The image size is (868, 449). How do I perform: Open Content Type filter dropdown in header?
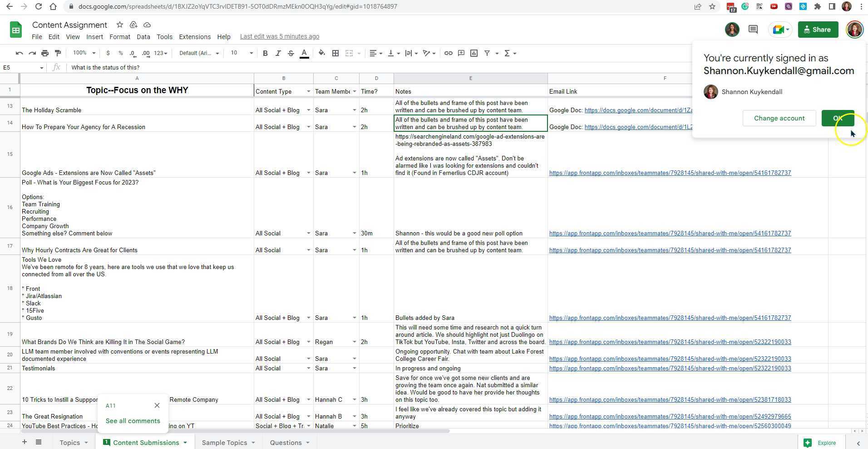(308, 91)
